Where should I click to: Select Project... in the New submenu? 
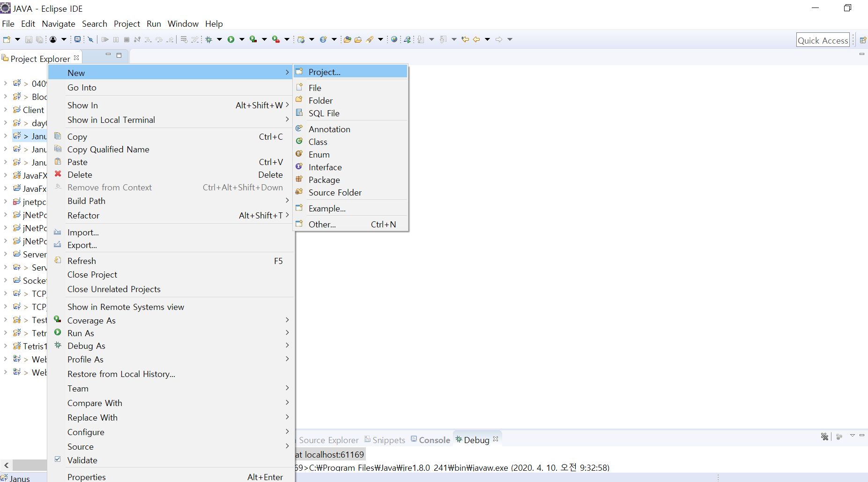pyautogui.click(x=350, y=72)
